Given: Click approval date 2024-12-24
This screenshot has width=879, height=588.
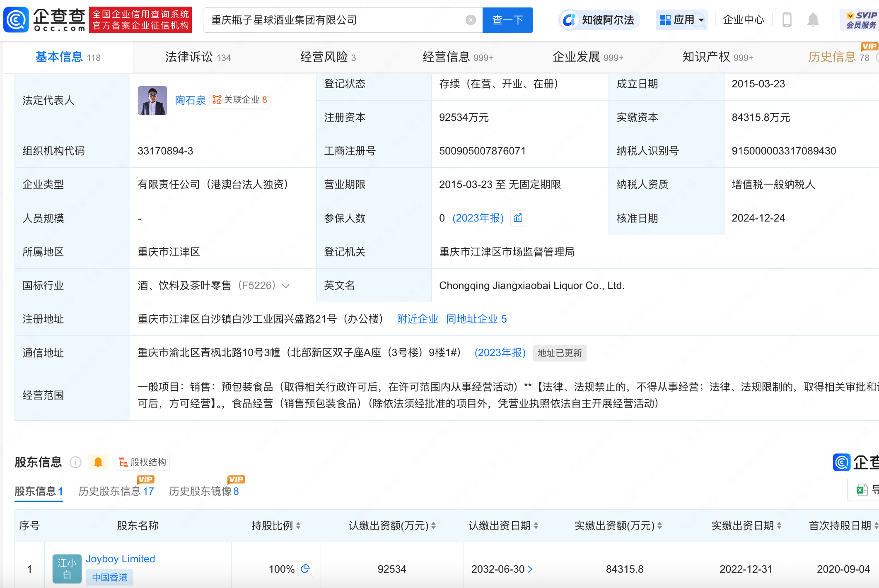Looking at the screenshot, I should (758, 218).
